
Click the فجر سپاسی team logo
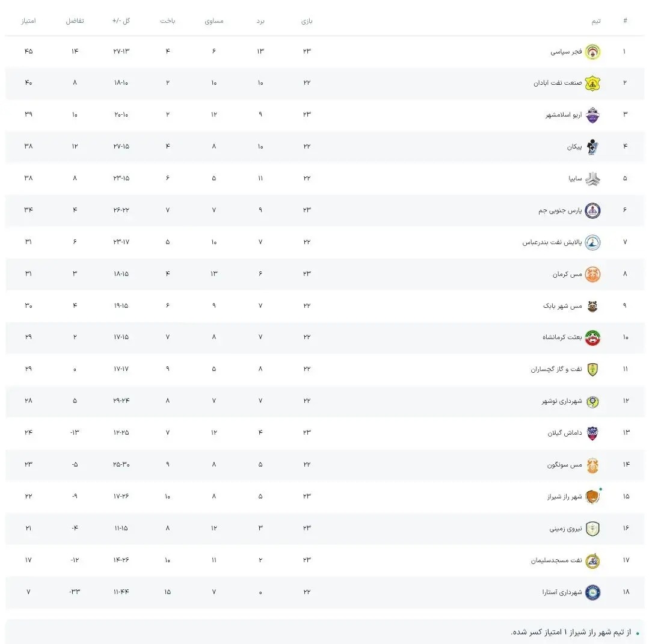click(592, 51)
